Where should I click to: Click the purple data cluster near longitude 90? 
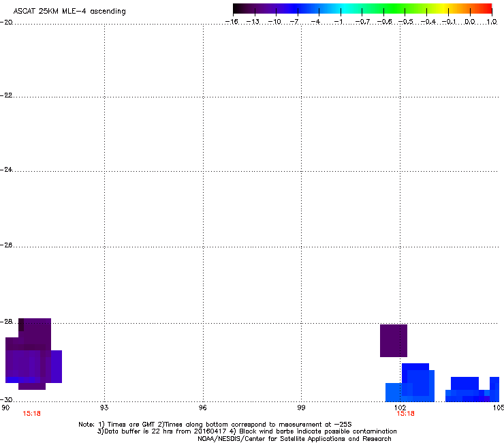pyautogui.click(x=33, y=354)
